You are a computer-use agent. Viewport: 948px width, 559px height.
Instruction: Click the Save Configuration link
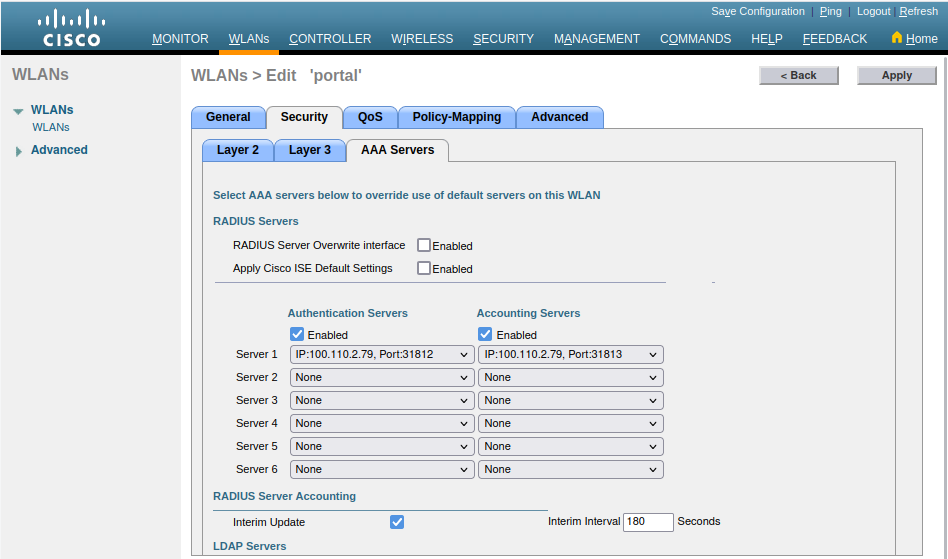pyautogui.click(x=757, y=12)
